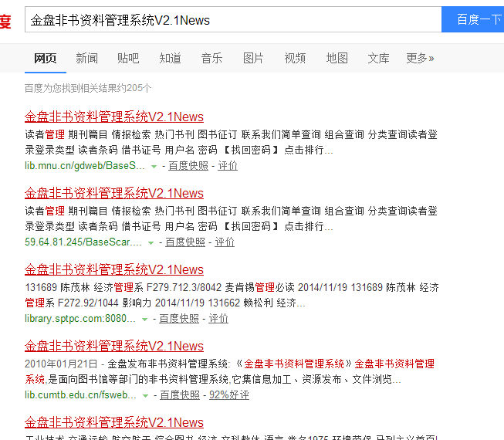Switch to the 知道 tab

[x=170, y=58]
